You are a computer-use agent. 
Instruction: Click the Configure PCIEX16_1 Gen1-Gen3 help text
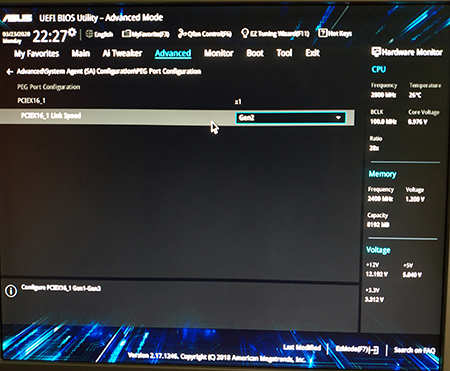(x=61, y=288)
